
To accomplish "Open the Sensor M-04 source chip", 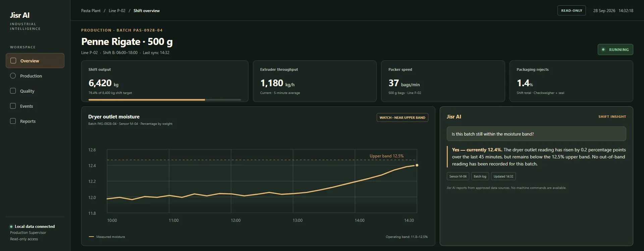I will tap(458, 177).
